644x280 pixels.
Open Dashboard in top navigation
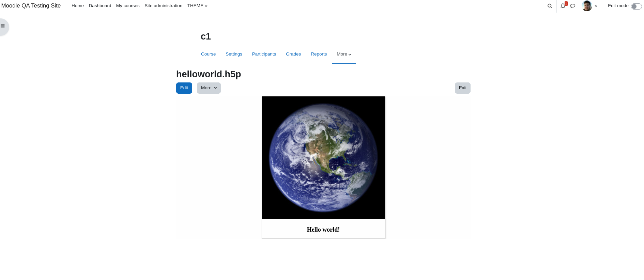point(100,6)
